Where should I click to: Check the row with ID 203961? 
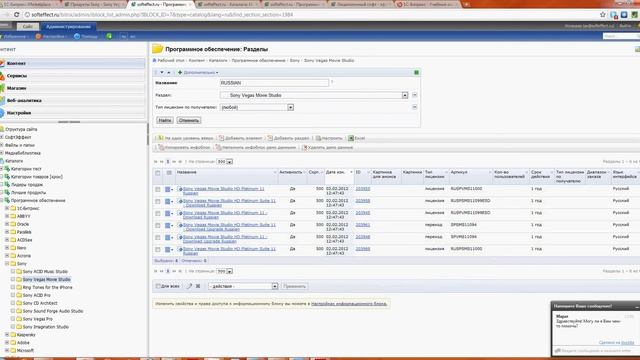tap(158, 225)
